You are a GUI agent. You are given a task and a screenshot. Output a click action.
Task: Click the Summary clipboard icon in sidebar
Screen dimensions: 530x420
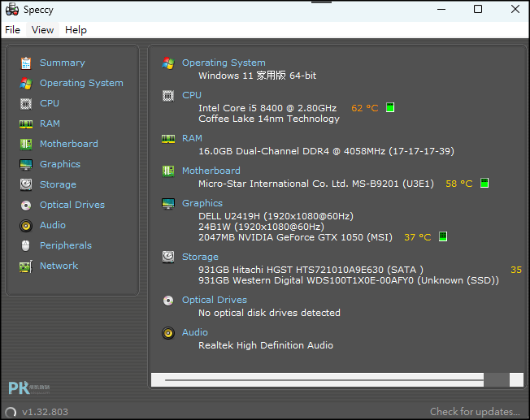pyautogui.click(x=26, y=63)
